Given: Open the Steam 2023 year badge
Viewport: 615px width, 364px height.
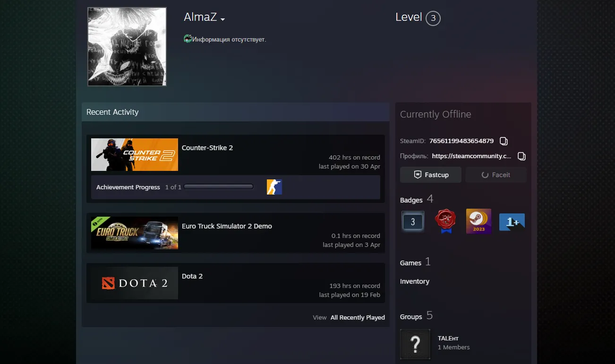Looking at the screenshot, I should 478,221.
